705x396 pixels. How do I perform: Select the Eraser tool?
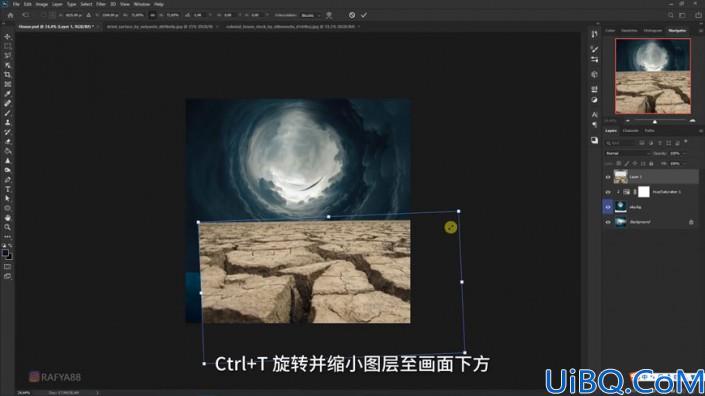pos(7,142)
